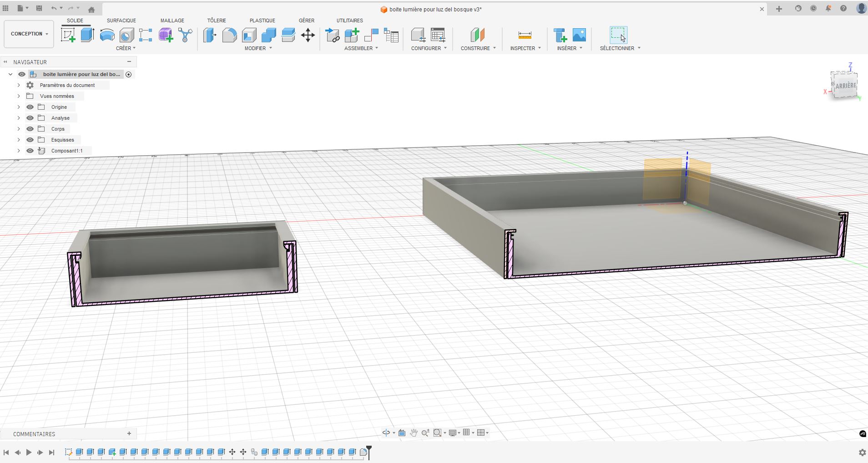Expand the Vues nommées folder
Image resolution: width=868 pixels, height=463 pixels.
(19, 96)
